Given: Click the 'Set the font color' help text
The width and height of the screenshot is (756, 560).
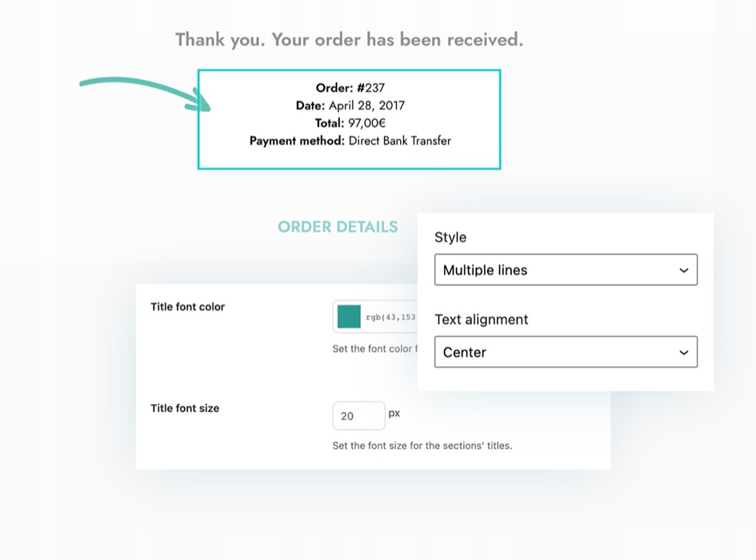Looking at the screenshot, I should click(x=374, y=349).
